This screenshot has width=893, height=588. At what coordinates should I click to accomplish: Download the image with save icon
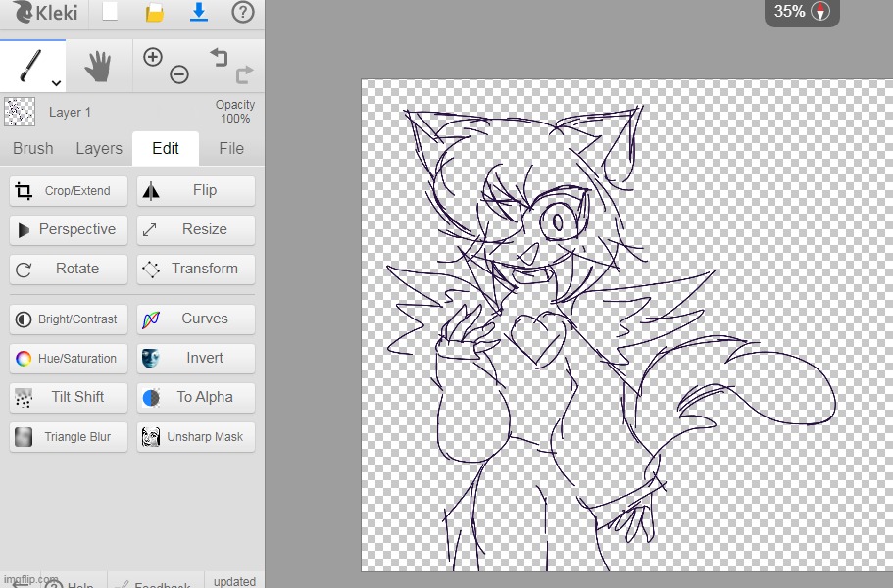(x=199, y=13)
